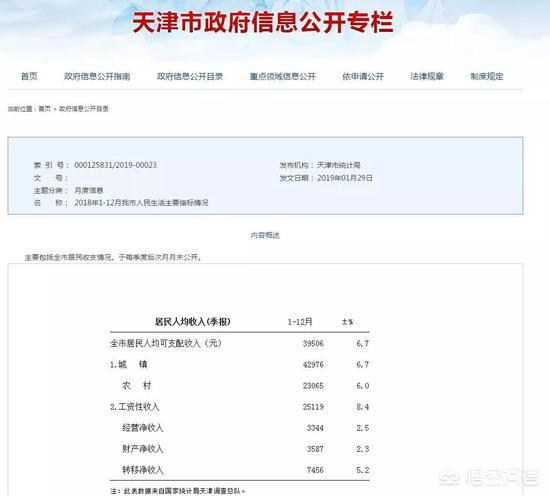Click the summary sentence starting 主要包括全市居民收支情况
The image size is (550, 496).
pos(113,257)
